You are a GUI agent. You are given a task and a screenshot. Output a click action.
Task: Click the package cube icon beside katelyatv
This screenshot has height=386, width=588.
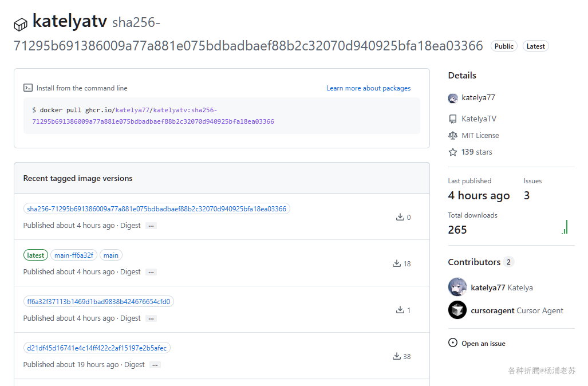21,25
